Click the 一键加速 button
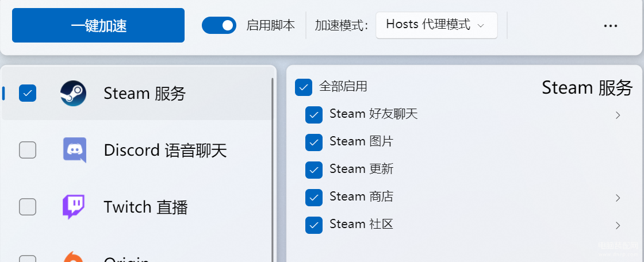Image resolution: width=644 pixels, height=262 pixels. (98, 25)
